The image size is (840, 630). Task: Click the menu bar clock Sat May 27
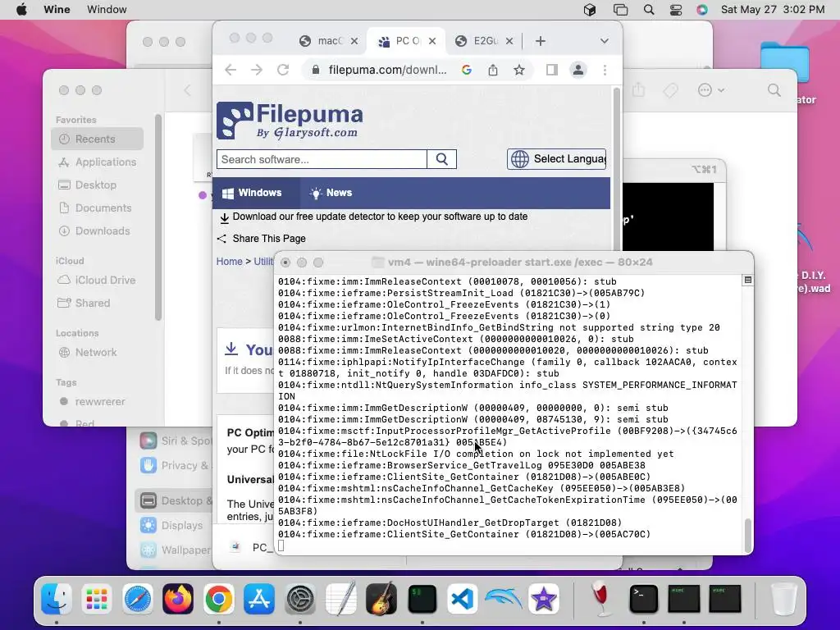[x=773, y=10]
